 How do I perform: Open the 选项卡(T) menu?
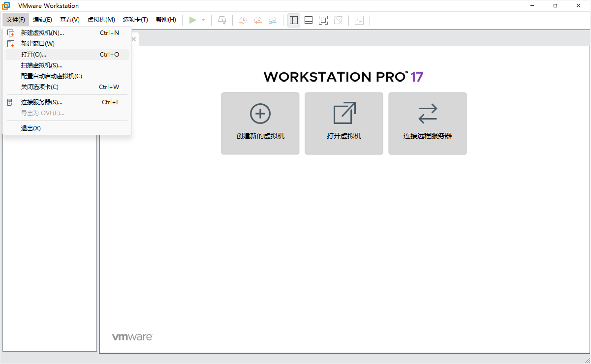(x=135, y=20)
